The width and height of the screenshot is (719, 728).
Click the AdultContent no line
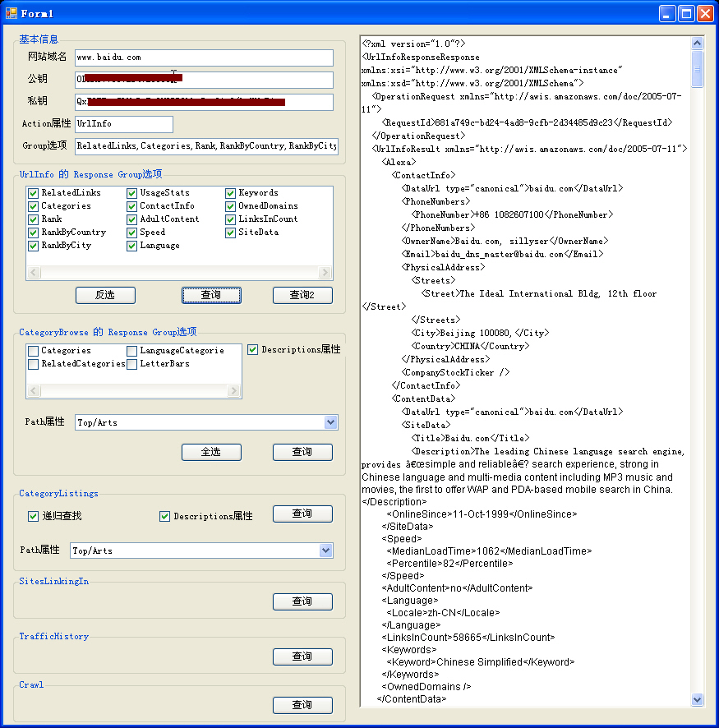click(x=457, y=588)
